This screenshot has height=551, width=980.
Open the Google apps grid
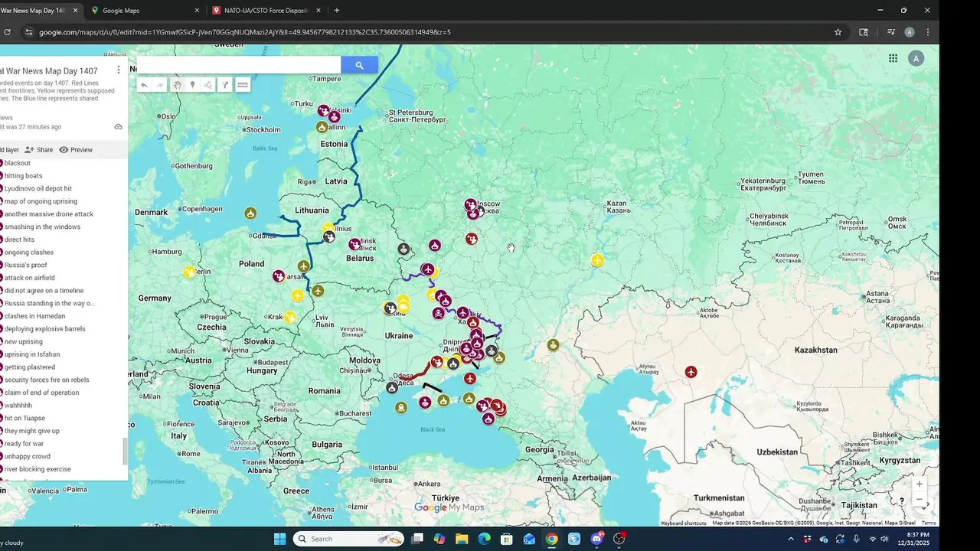(893, 58)
